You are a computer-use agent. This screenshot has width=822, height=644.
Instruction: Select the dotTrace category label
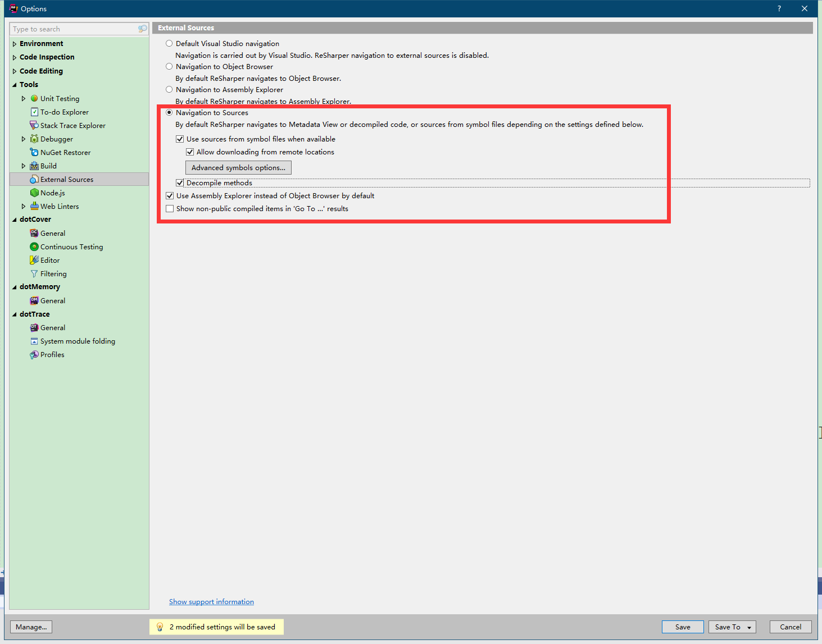pos(34,314)
